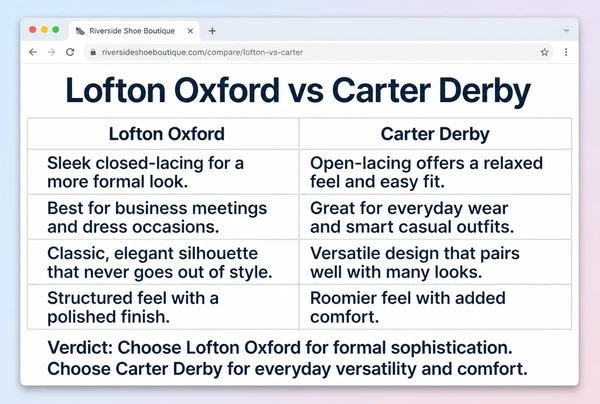Click 'Open-lacing offers a relaxed feel' cell

[x=435, y=172]
